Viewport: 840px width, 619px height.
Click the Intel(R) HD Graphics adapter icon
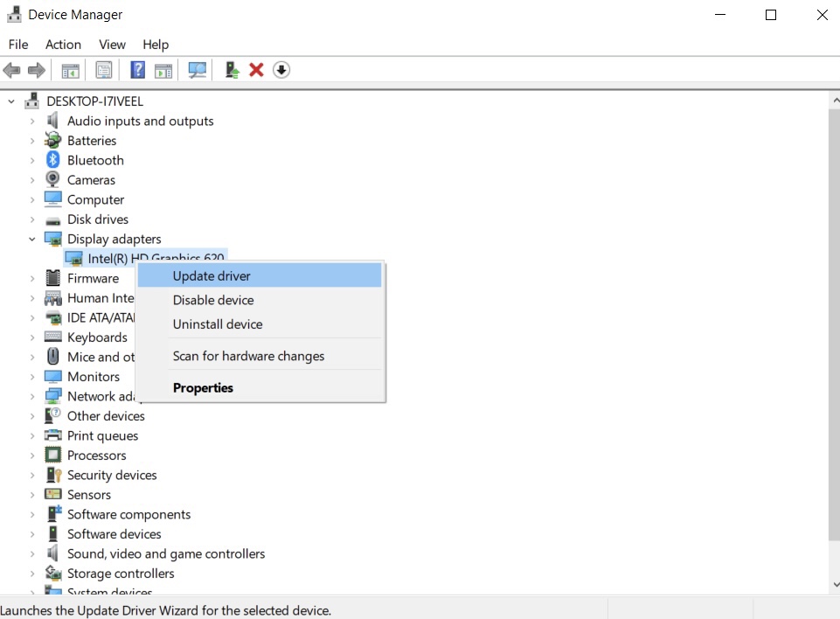[73, 258]
